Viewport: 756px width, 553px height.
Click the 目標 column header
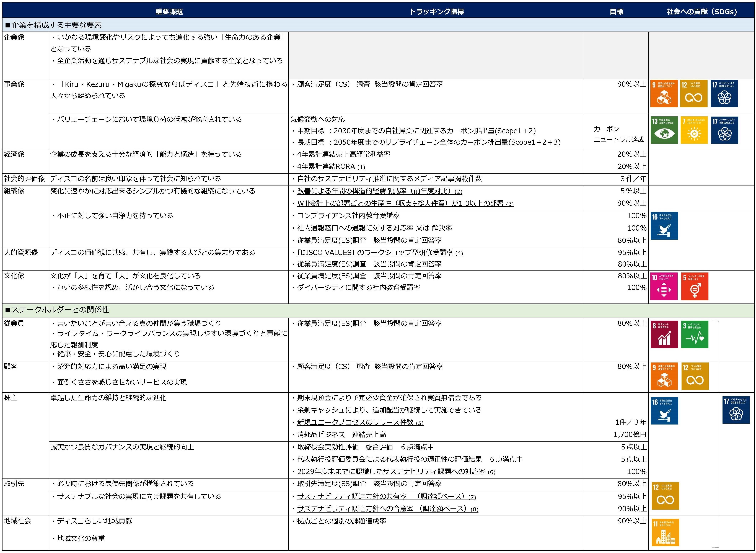click(616, 12)
